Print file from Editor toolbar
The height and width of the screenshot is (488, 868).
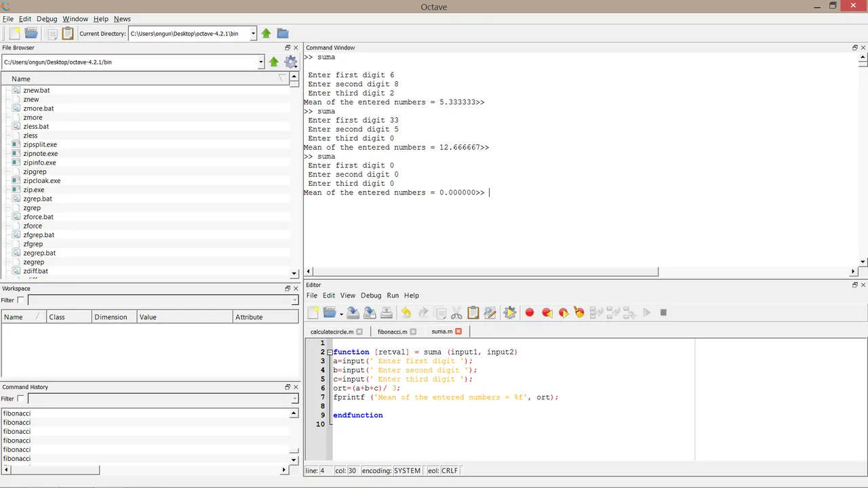tap(387, 312)
